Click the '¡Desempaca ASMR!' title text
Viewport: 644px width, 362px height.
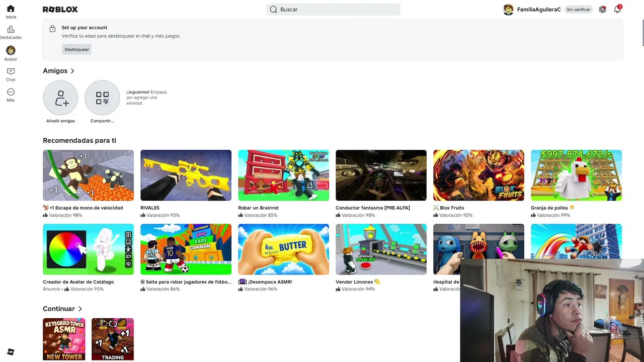point(270,282)
